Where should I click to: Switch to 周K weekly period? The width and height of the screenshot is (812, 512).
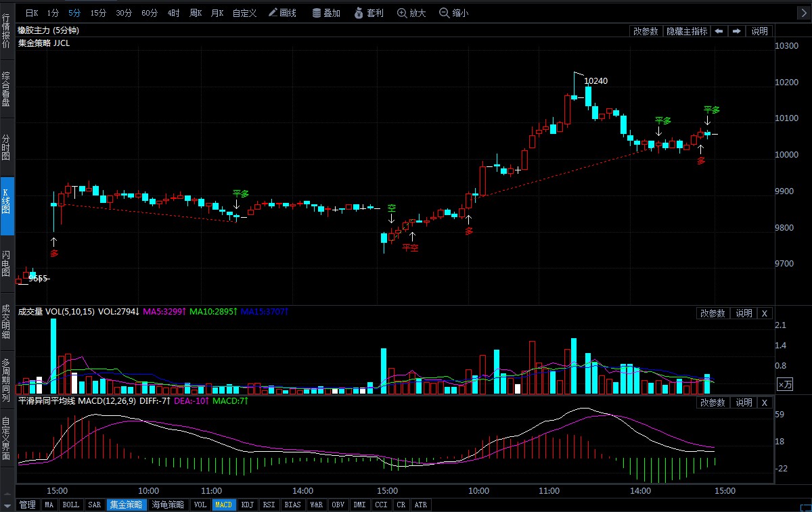pyautogui.click(x=196, y=13)
